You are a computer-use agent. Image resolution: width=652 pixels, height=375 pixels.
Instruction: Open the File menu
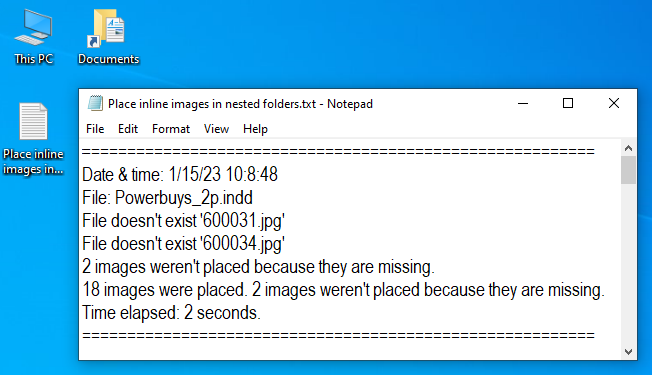[x=95, y=129]
